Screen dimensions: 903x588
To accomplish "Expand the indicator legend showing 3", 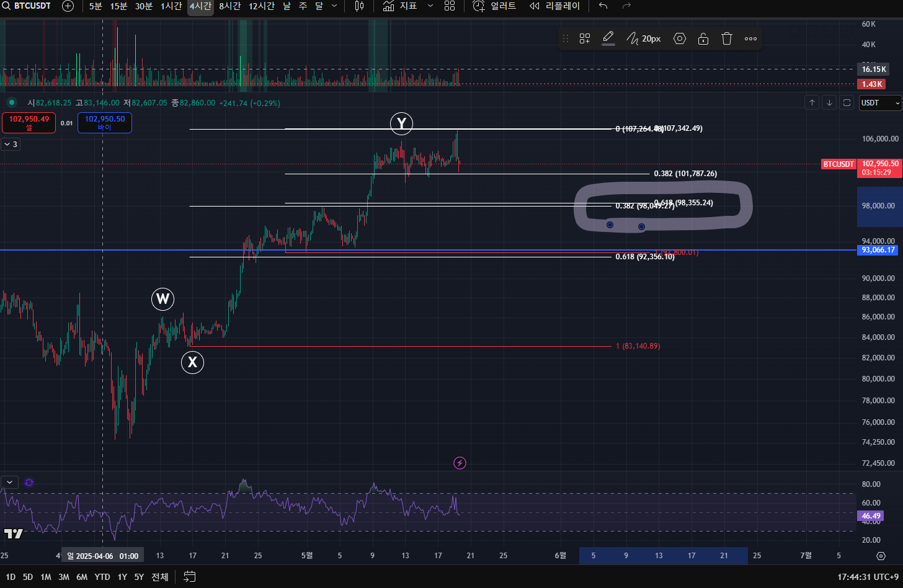I will 11,145.
